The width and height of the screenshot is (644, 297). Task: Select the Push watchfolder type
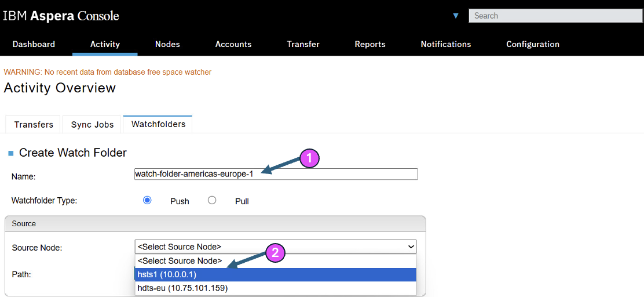(147, 200)
